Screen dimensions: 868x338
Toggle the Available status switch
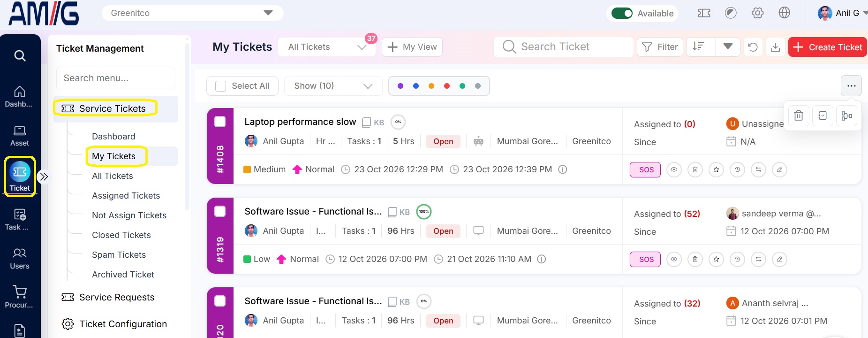tap(622, 13)
